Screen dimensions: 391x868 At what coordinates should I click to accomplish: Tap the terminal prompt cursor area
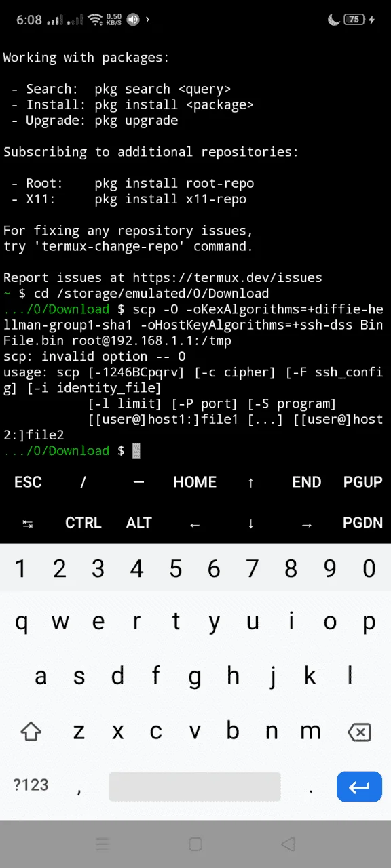pos(136,451)
